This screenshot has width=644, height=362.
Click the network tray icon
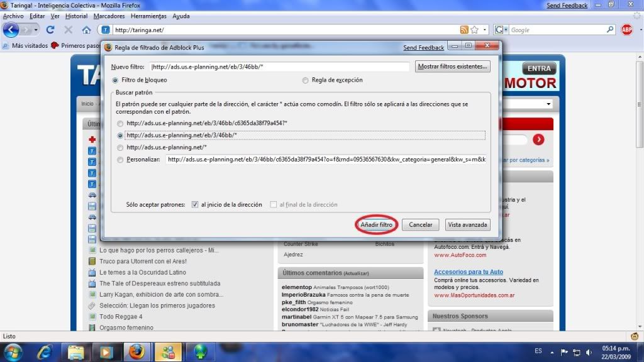tap(577, 353)
